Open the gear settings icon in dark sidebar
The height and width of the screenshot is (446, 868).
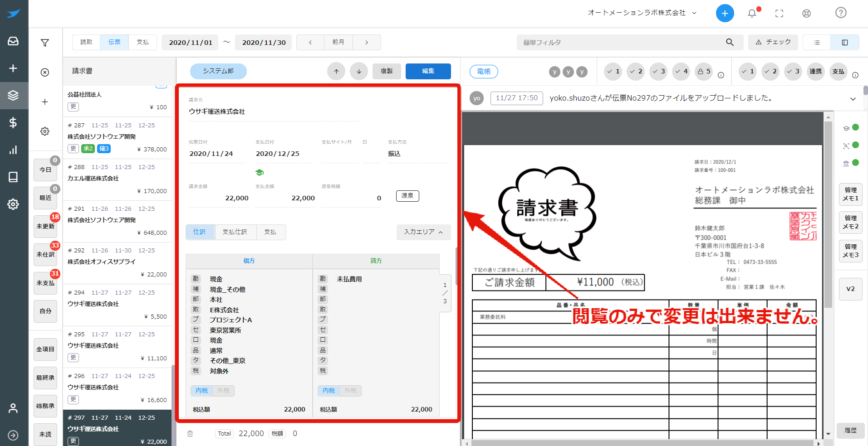pos(13,204)
